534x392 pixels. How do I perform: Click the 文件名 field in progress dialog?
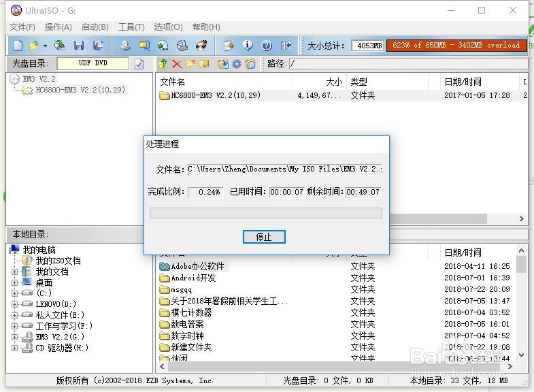click(x=285, y=169)
